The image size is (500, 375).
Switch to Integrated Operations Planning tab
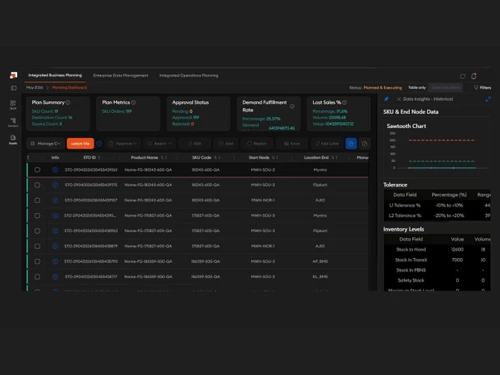pos(189,76)
